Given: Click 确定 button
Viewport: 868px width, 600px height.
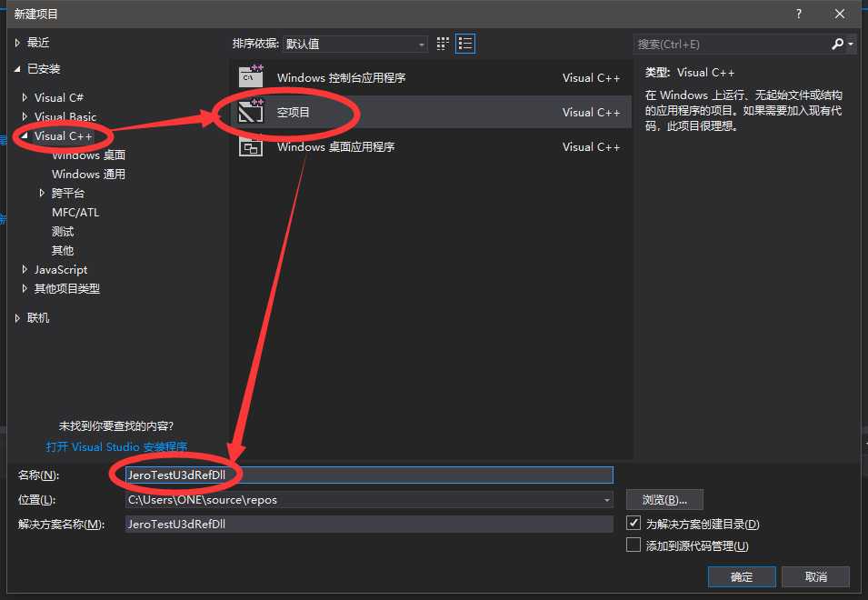Looking at the screenshot, I should pos(742,576).
